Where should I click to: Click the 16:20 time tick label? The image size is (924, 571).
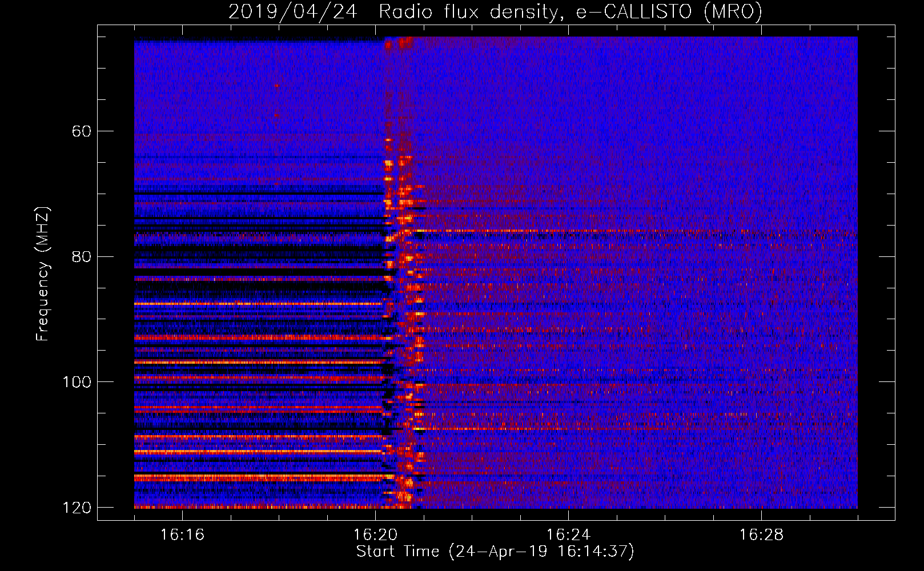point(375,534)
